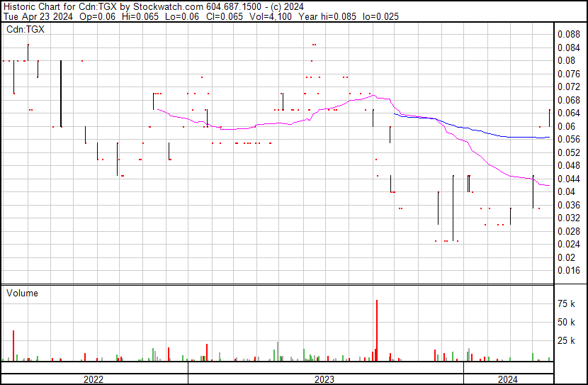This screenshot has width=588, height=385.
Task: Click right end of blue average line
Action: point(549,138)
